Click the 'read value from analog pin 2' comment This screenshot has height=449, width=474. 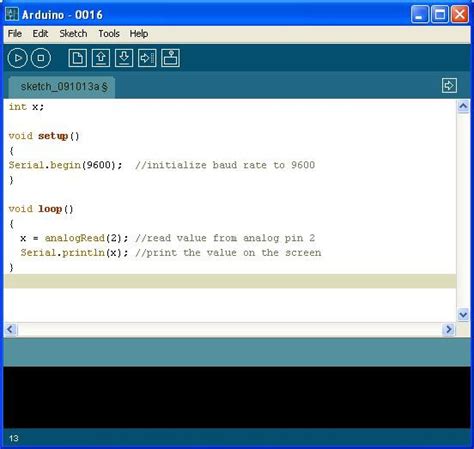[225, 238]
